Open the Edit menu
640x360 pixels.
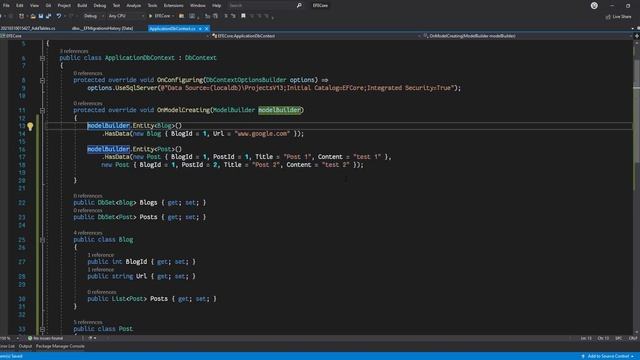(20, 6)
